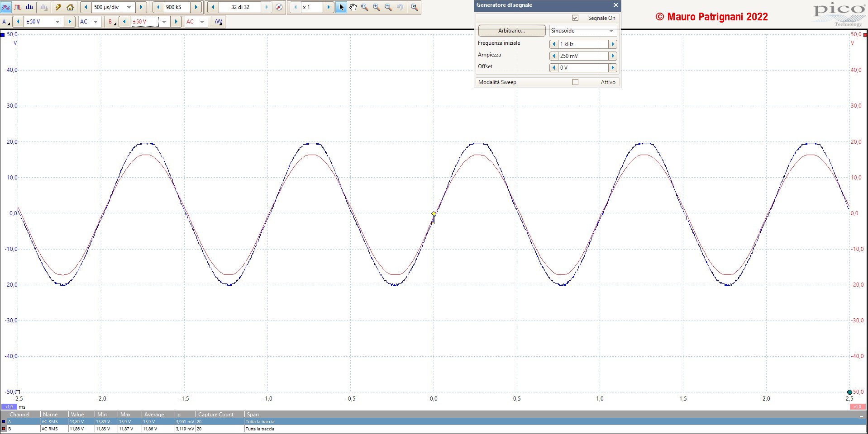This screenshot has height=434, width=868.
Task: Open the signal generator toolbar button
Action: 219,22
